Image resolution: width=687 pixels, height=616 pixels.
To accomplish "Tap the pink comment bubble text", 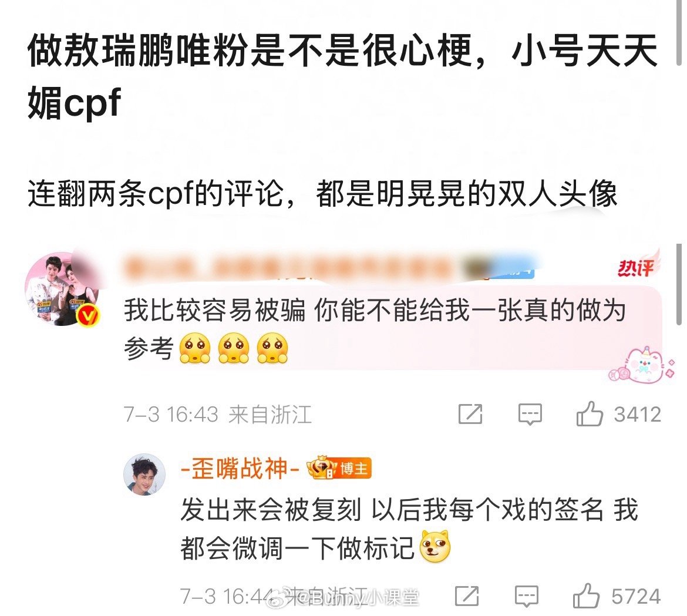I will pos(375,329).
